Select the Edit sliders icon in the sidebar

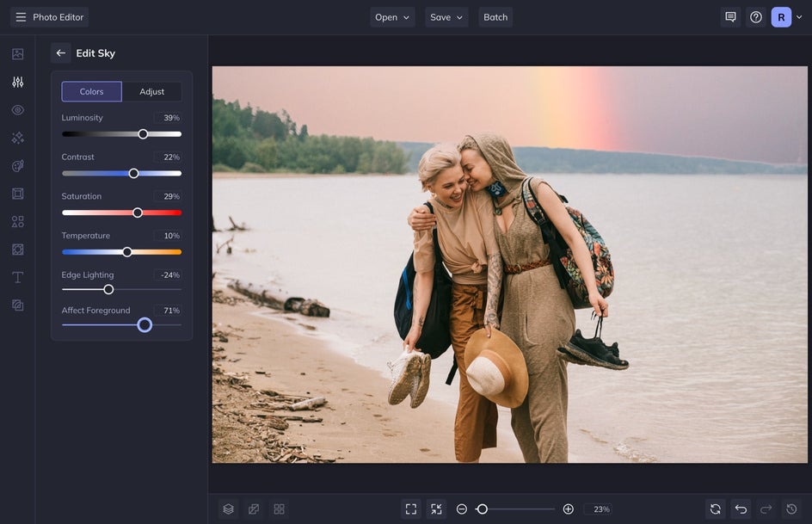pos(17,83)
